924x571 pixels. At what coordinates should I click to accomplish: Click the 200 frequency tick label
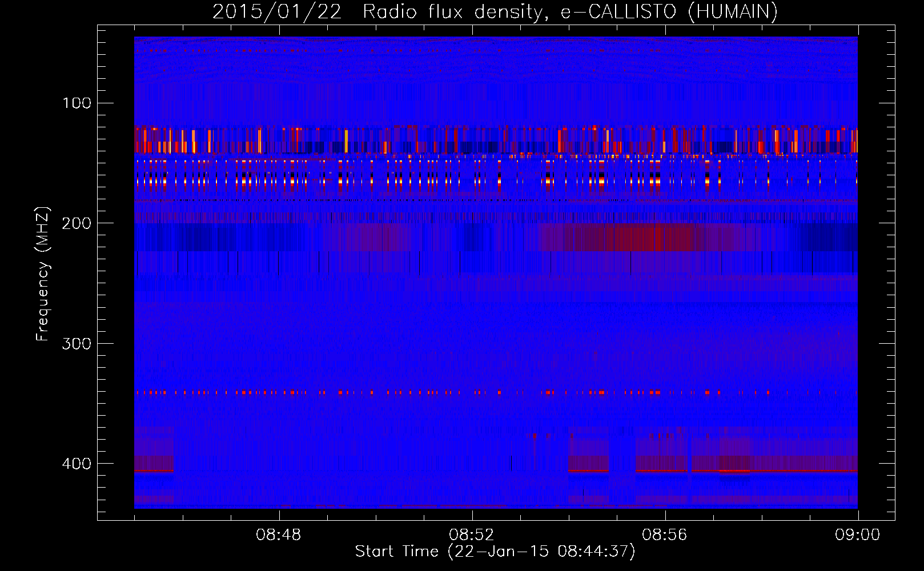[77, 223]
